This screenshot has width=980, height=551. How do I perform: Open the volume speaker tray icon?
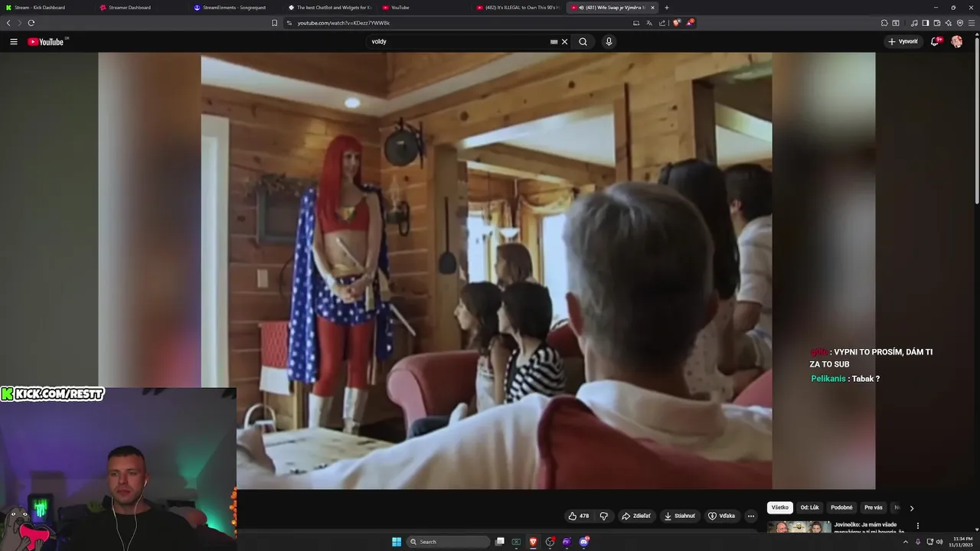pyautogui.click(x=939, y=542)
